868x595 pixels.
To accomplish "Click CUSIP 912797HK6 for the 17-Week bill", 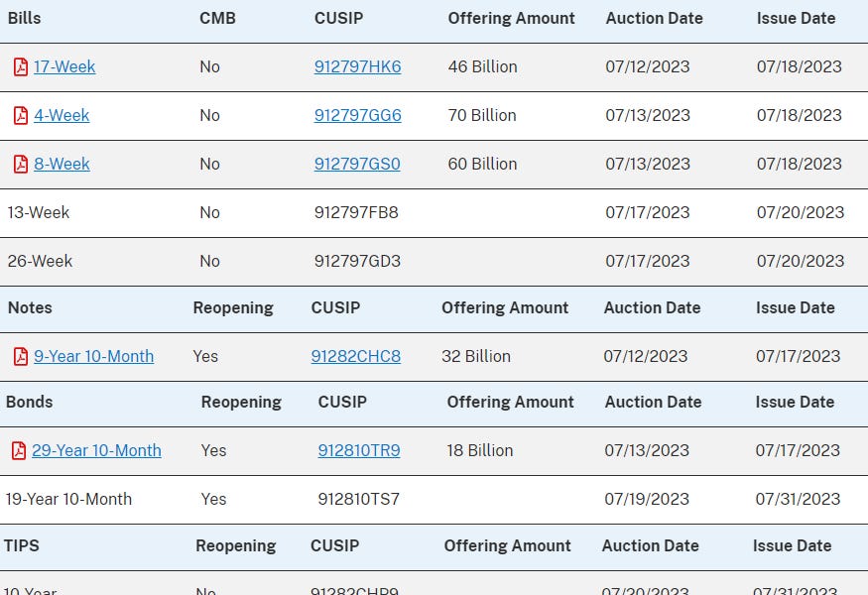I will [356, 66].
